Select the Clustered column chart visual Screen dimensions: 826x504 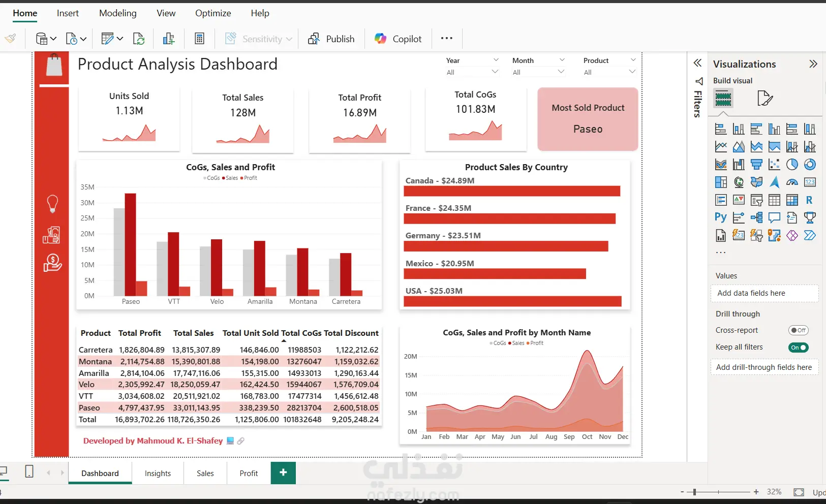[x=774, y=129]
